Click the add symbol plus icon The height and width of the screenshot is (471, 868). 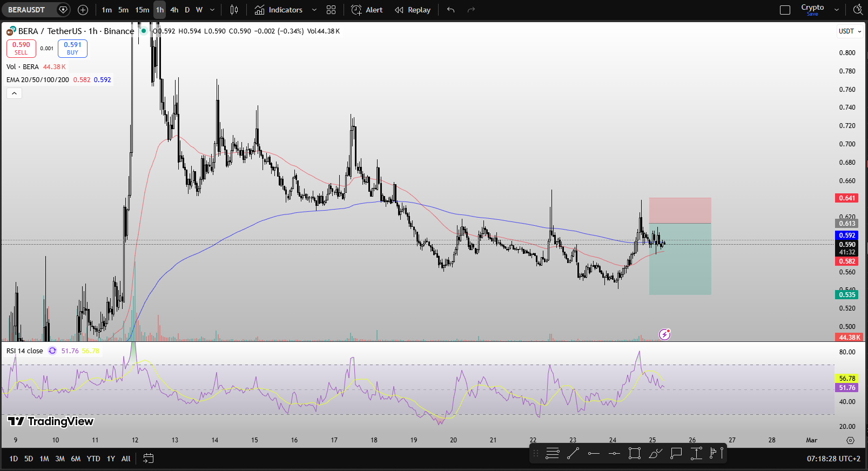pos(83,10)
